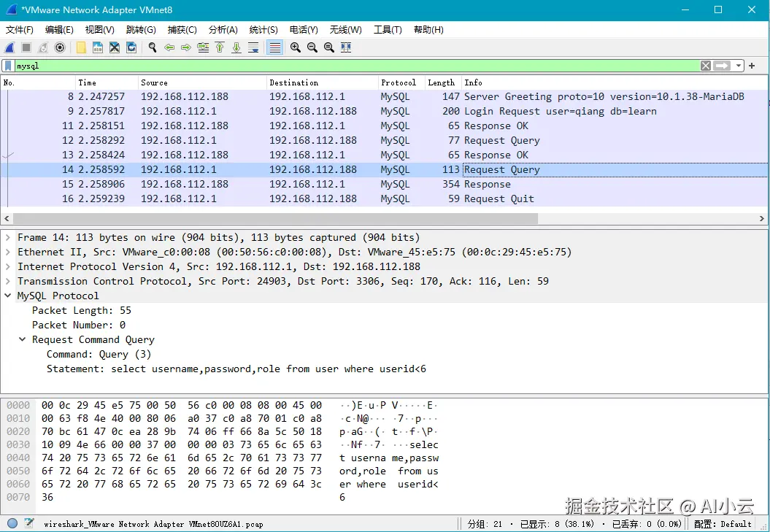Viewport: 770px width, 532px height.
Task: Select packet 9 Login Request row
Action: tap(384, 112)
